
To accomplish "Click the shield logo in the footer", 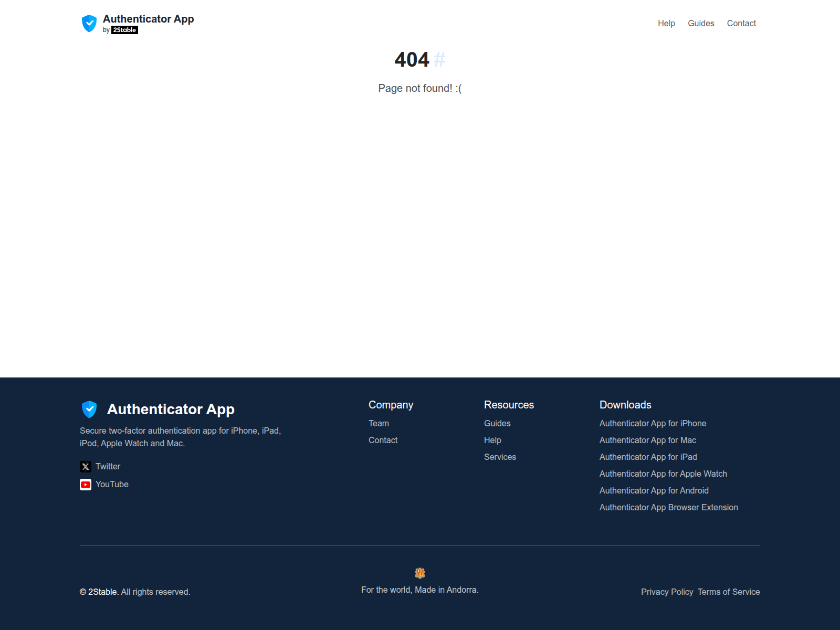I will (x=89, y=408).
